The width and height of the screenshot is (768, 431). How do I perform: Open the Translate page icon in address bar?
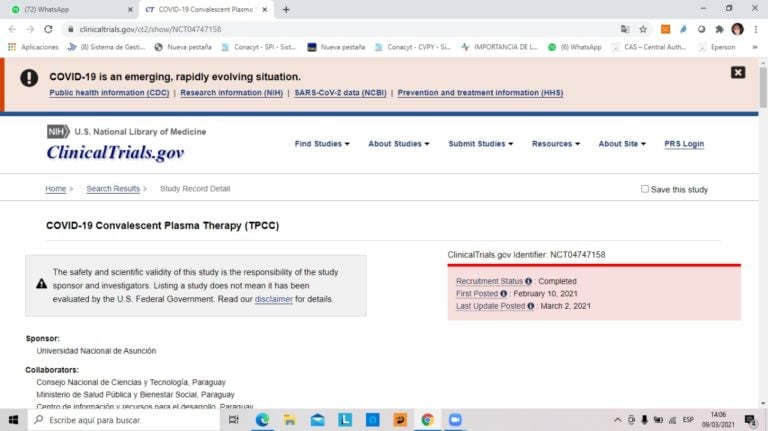coord(624,29)
